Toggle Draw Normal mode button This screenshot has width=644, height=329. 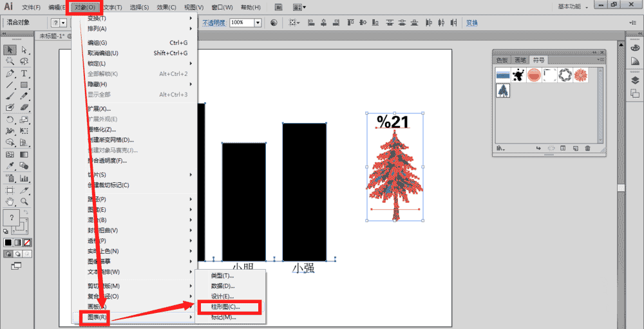[x=8, y=254]
